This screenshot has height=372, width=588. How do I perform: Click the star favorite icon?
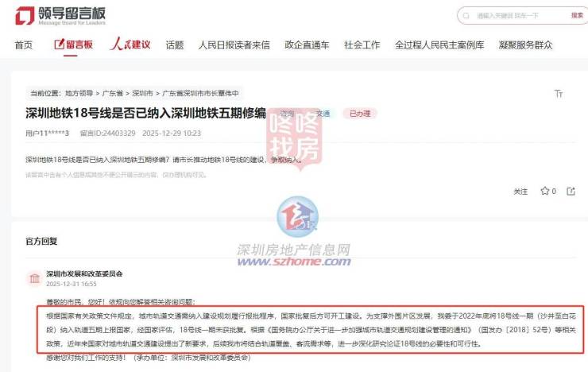544,192
